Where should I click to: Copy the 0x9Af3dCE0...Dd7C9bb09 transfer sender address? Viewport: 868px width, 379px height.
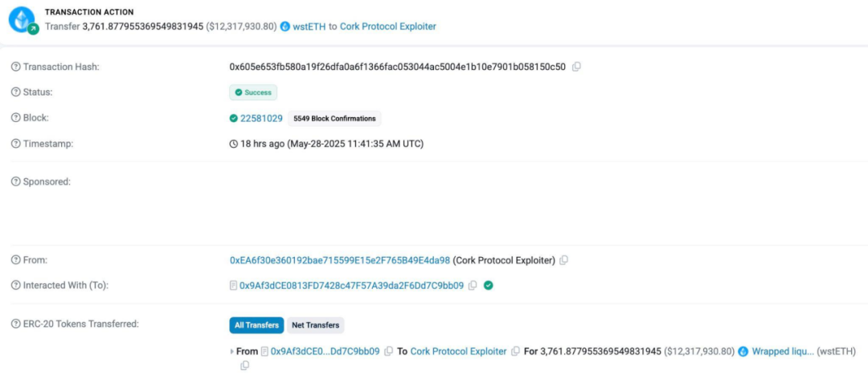pyautogui.click(x=389, y=352)
